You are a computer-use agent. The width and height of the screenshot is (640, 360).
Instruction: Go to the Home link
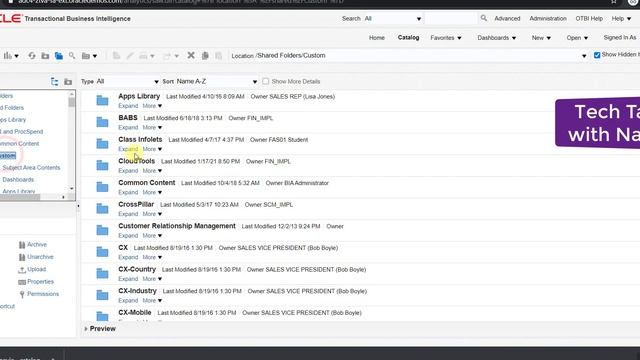pos(377,38)
